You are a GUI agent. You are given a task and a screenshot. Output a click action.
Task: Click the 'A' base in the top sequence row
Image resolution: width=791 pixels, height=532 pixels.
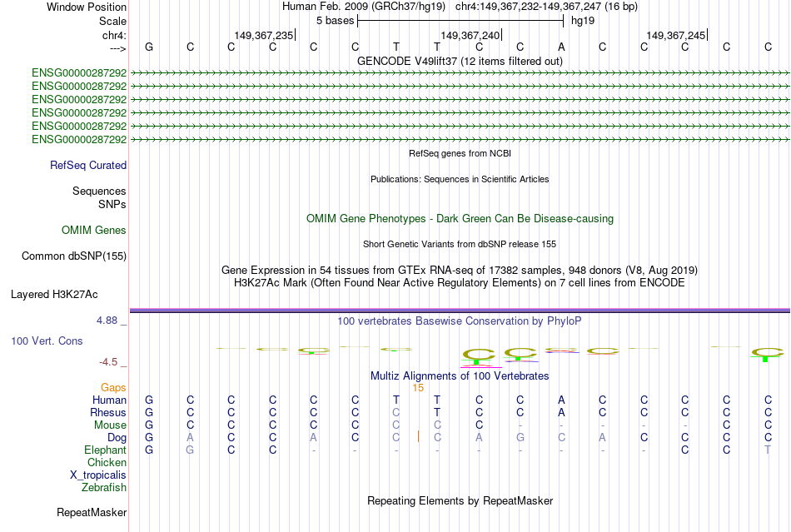coord(561,47)
